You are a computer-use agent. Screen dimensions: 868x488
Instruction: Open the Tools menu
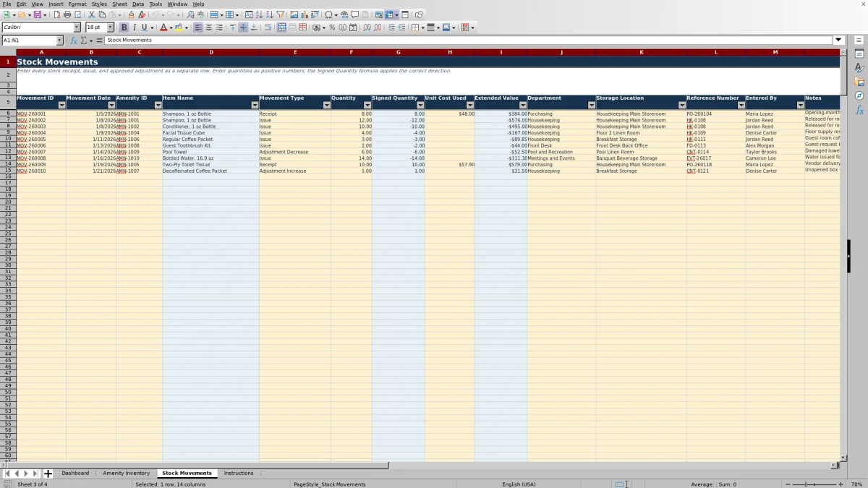point(156,4)
